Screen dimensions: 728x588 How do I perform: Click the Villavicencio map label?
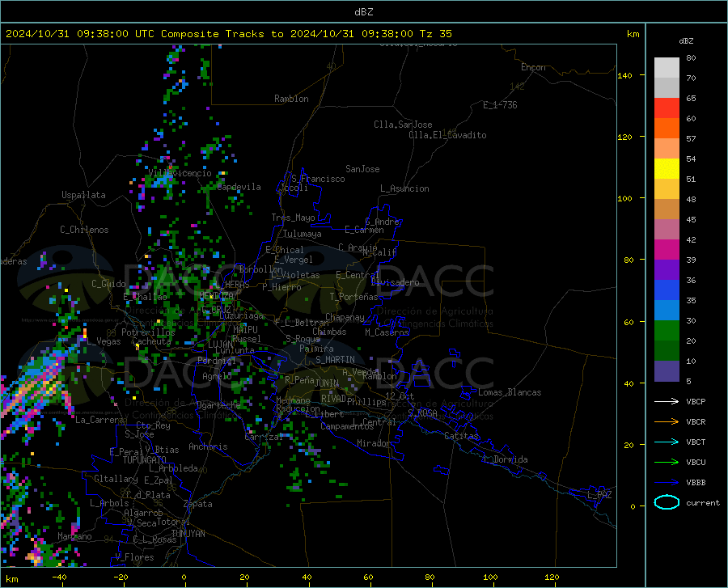pos(180,173)
